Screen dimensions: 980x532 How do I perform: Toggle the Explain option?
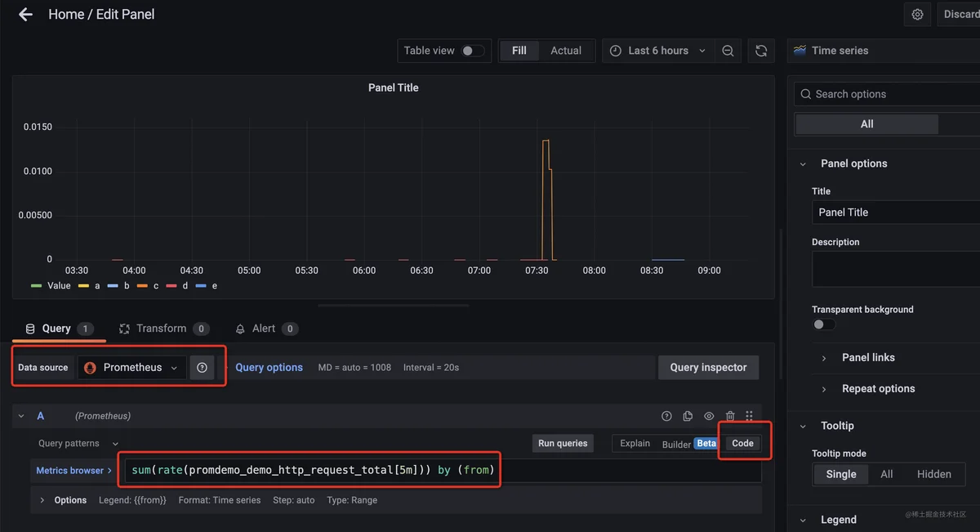[x=635, y=444]
